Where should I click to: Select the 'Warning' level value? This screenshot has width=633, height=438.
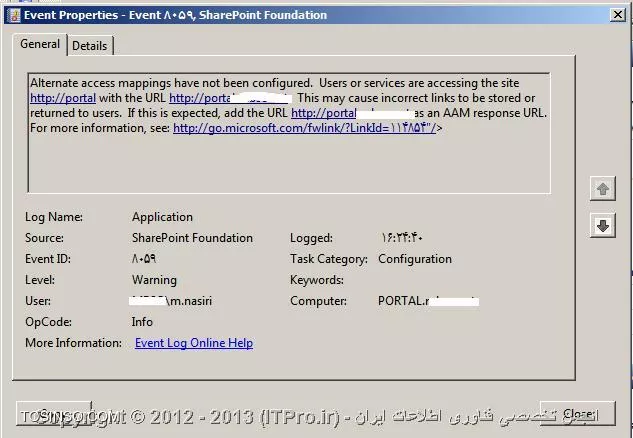pyautogui.click(x=154, y=280)
